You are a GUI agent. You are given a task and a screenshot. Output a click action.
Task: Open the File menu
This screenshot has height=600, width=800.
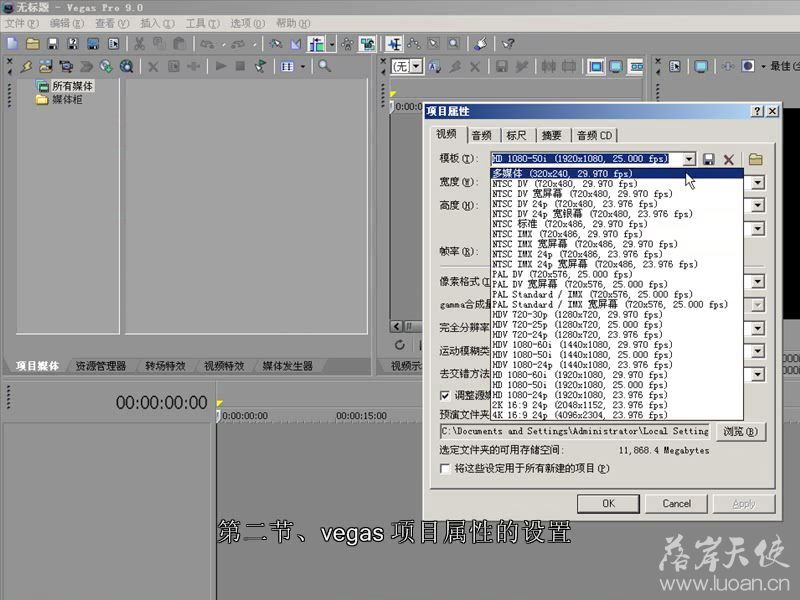[x=22, y=23]
